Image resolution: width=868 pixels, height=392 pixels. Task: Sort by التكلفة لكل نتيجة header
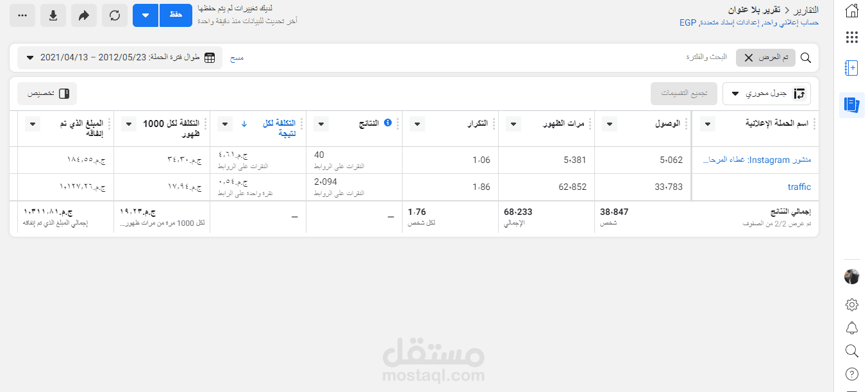point(280,128)
